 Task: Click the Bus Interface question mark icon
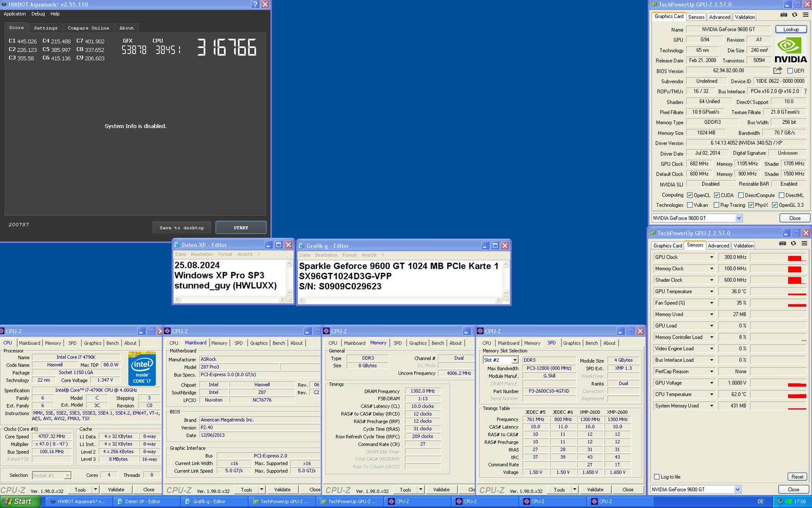(x=805, y=91)
